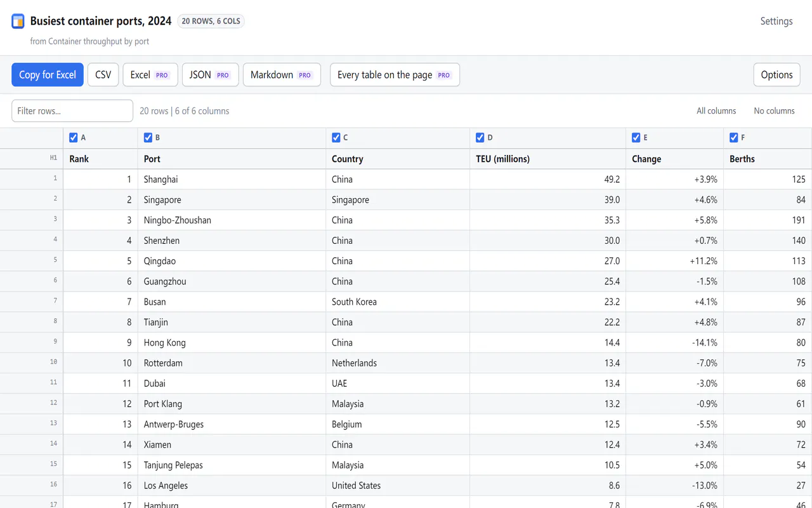812x508 pixels.
Task: Select the Antwerp-Bruges cell
Action: coord(232,424)
